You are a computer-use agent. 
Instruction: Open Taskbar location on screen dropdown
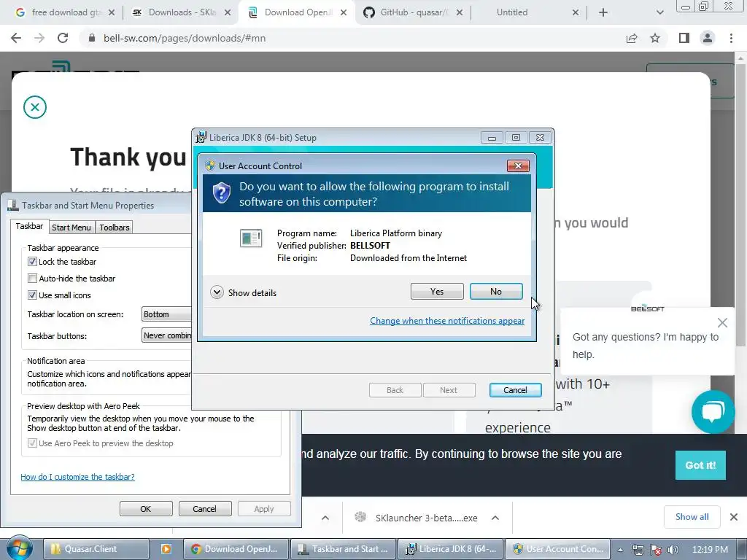point(167,314)
